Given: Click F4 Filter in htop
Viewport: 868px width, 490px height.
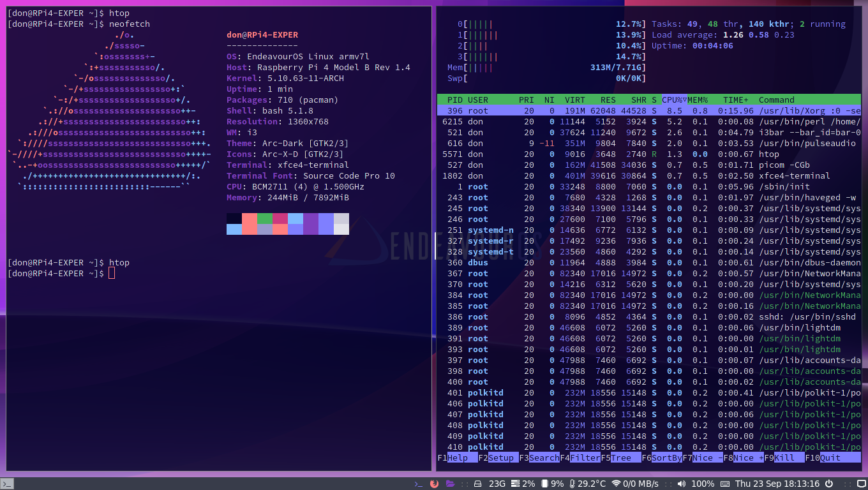Looking at the screenshot, I should (x=580, y=457).
